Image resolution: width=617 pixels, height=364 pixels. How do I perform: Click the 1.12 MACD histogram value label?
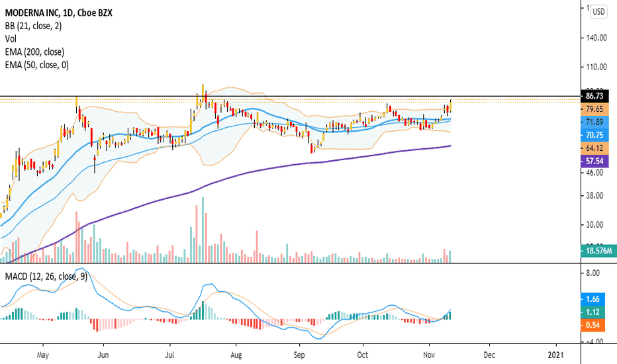[x=593, y=312]
